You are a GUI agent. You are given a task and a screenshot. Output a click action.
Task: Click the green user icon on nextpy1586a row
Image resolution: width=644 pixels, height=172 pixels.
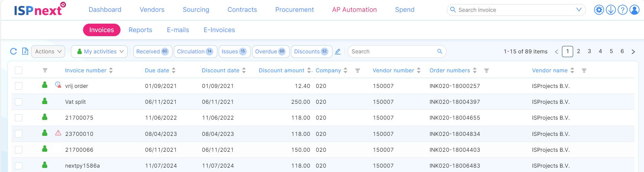click(x=45, y=165)
